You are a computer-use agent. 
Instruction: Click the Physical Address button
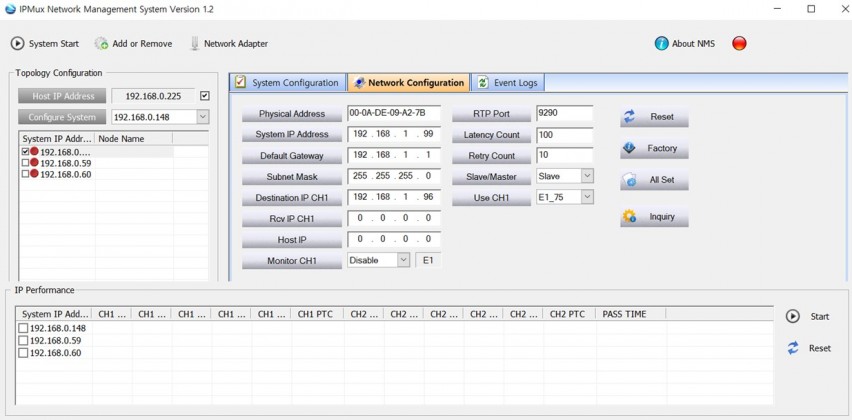coord(292,114)
